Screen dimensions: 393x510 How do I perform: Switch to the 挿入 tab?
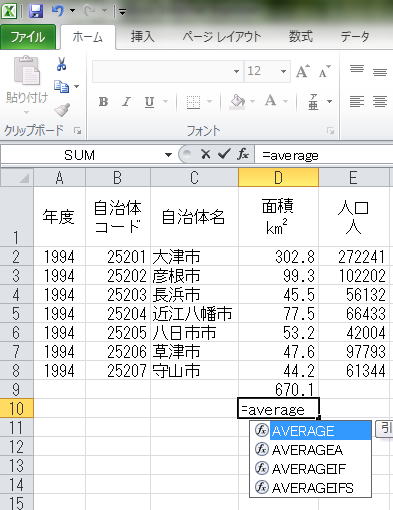point(143,36)
